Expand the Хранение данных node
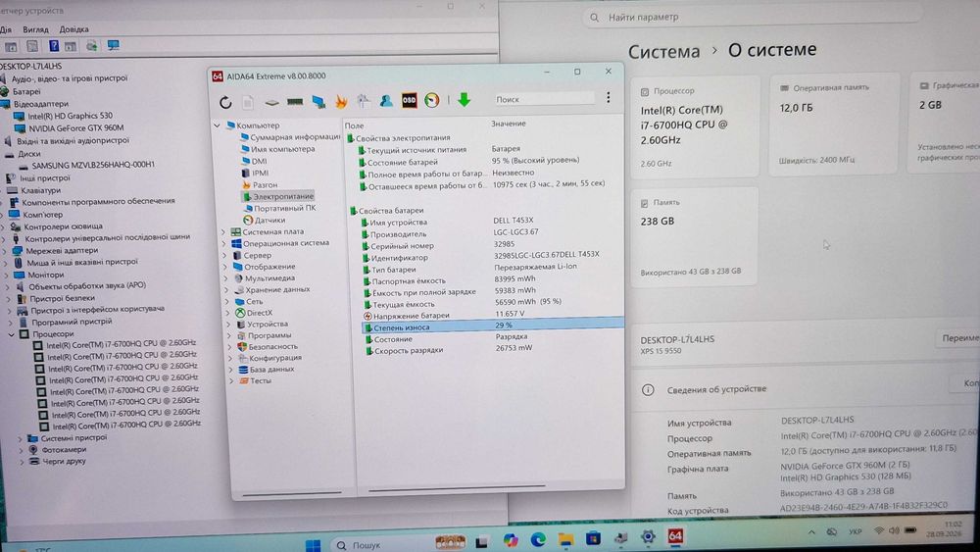 point(227,290)
